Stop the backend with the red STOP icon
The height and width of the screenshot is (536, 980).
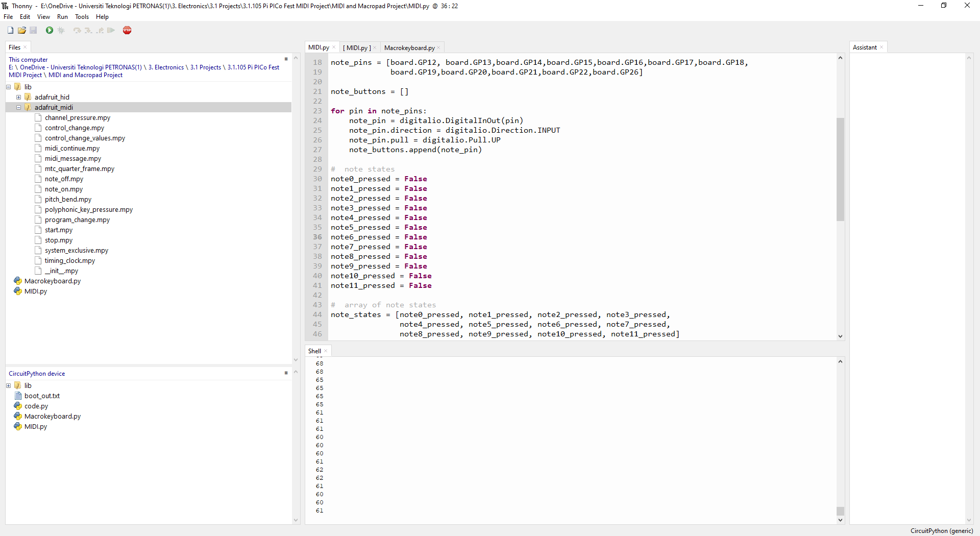click(x=127, y=30)
